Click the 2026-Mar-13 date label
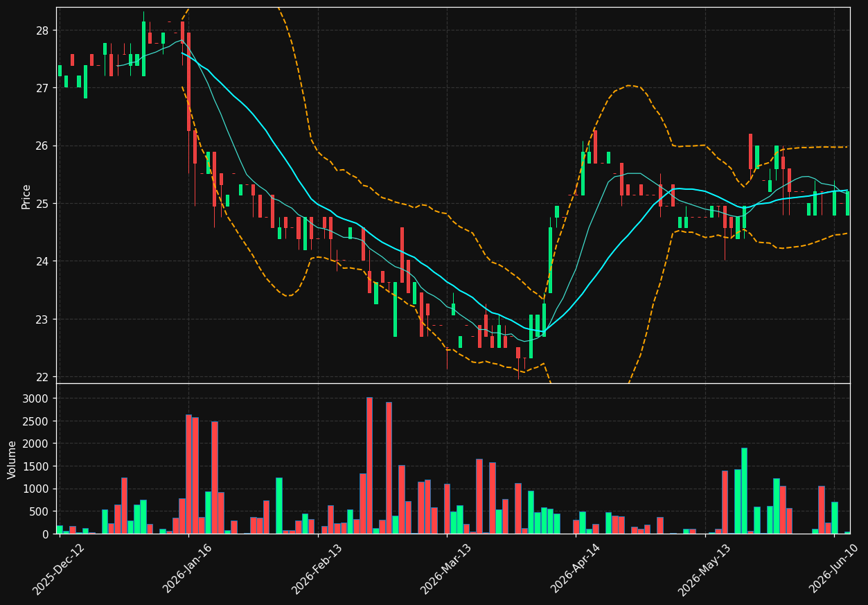Image resolution: width=868 pixels, height=605 pixels. point(446,568)
